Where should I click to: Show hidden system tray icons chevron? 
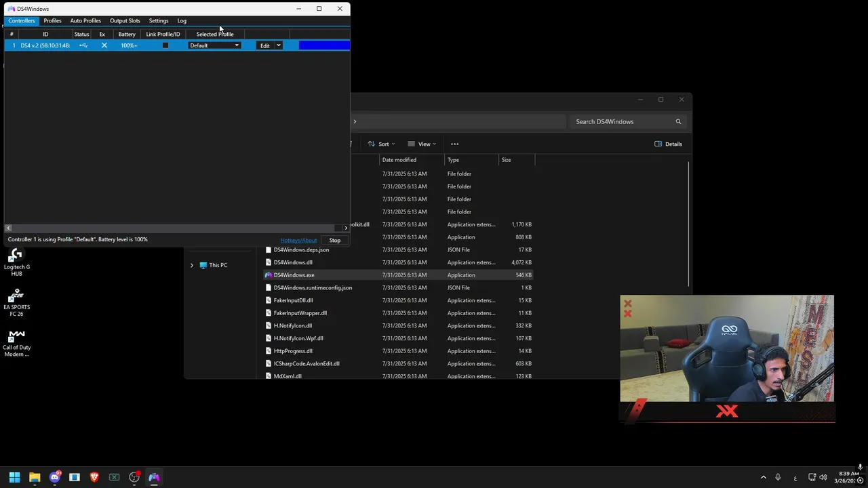(x=763, y=477)
